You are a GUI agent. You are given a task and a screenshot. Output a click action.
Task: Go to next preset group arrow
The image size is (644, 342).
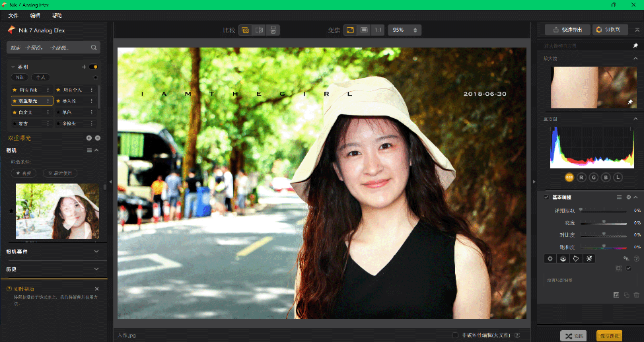coord(97,138)
